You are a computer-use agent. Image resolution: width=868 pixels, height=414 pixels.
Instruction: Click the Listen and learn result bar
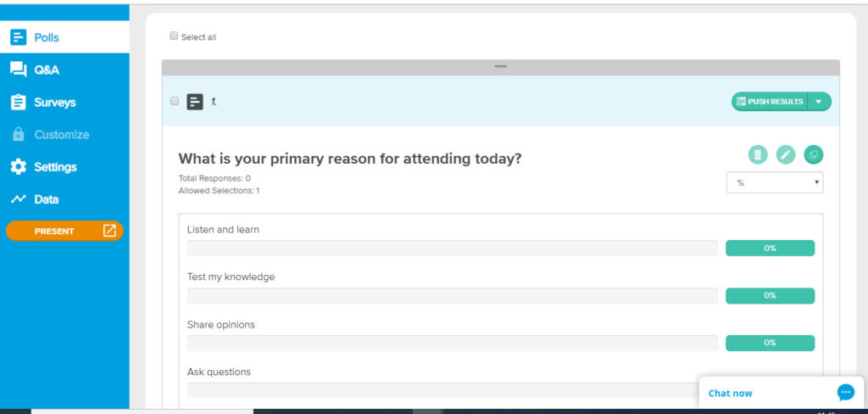pyautogui.click(x=452, y=248)
